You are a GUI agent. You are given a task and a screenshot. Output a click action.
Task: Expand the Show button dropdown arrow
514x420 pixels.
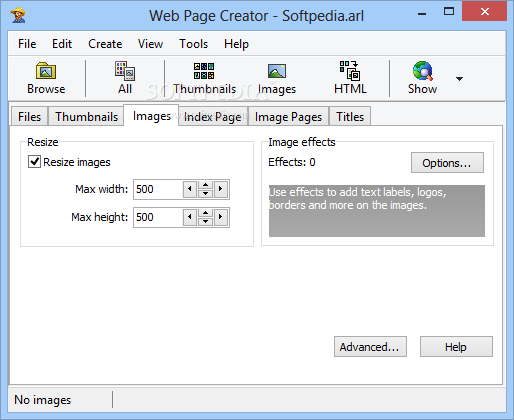coord(459,79)
